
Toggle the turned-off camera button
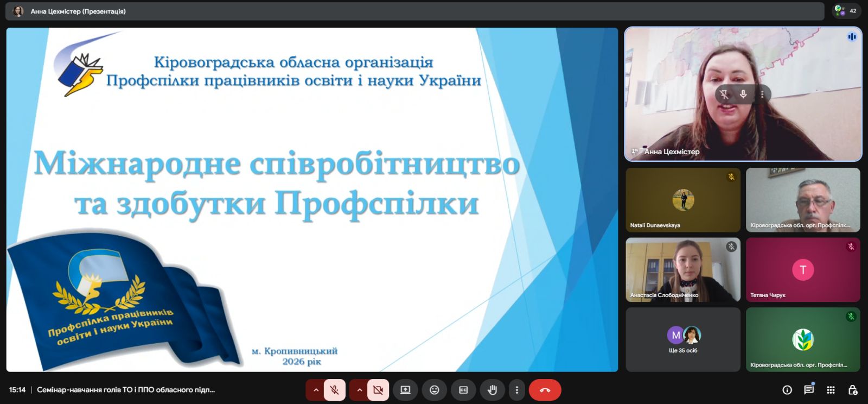tap(378, 390)
